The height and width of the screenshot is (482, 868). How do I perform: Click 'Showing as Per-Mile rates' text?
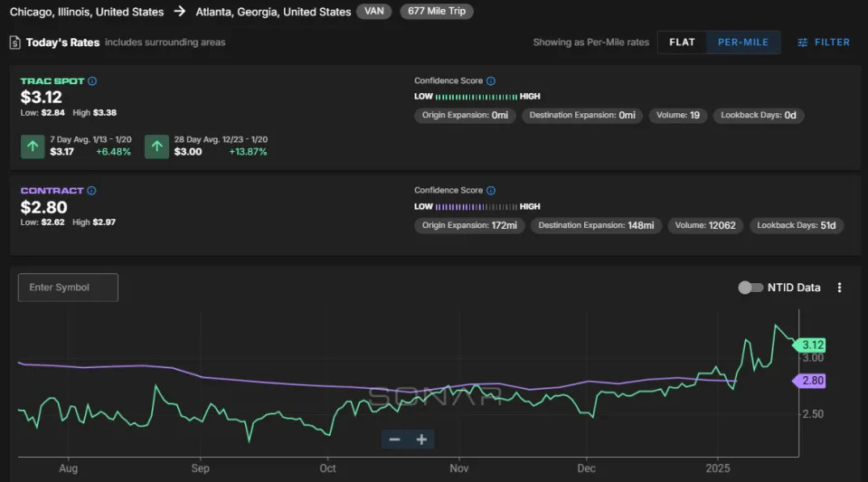point(591,43)
